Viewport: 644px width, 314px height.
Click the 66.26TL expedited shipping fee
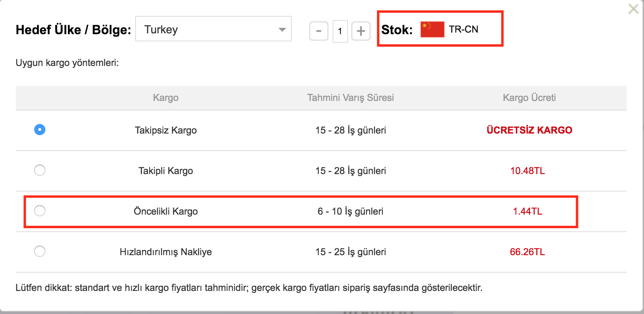528,252
